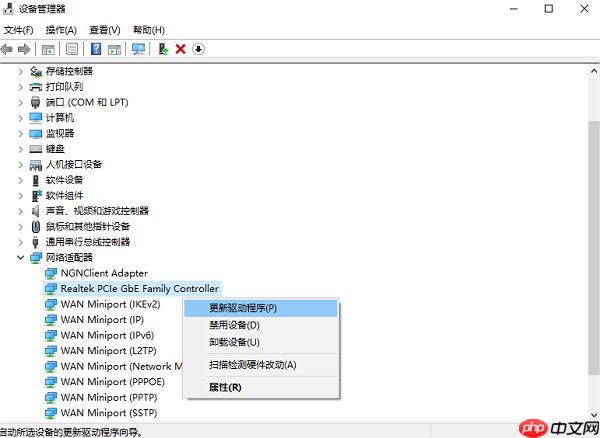
Task: Expand the 人机接口设备 category
Action: tap(21, 165)
